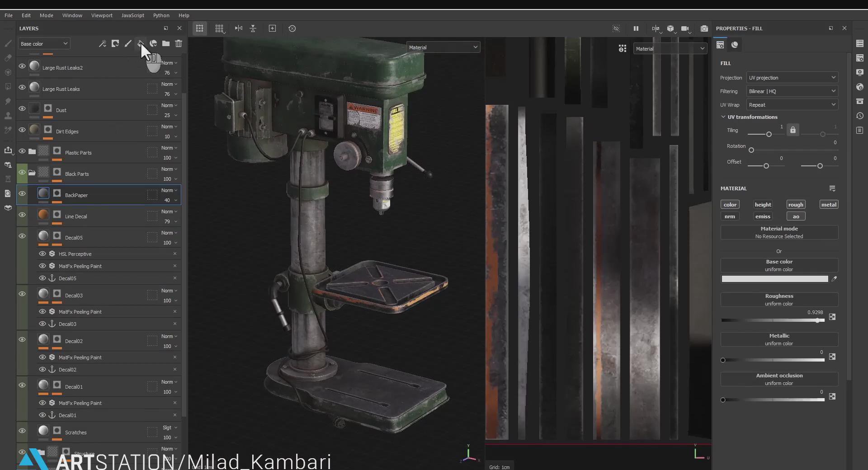
Task: Remove the MatFx Peeling Paint effect under Decal03
Action: (175, 311)
